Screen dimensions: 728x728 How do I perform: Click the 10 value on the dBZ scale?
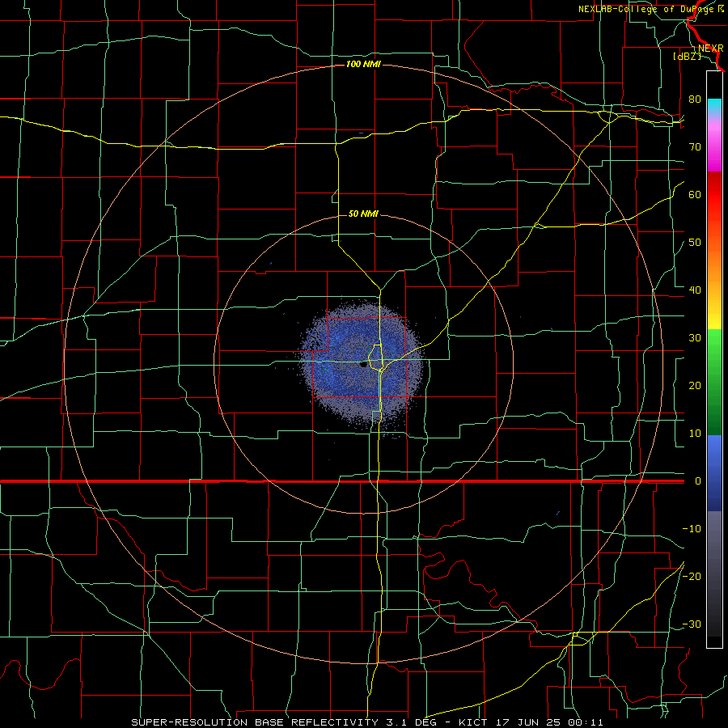click(x=695, y=434)
